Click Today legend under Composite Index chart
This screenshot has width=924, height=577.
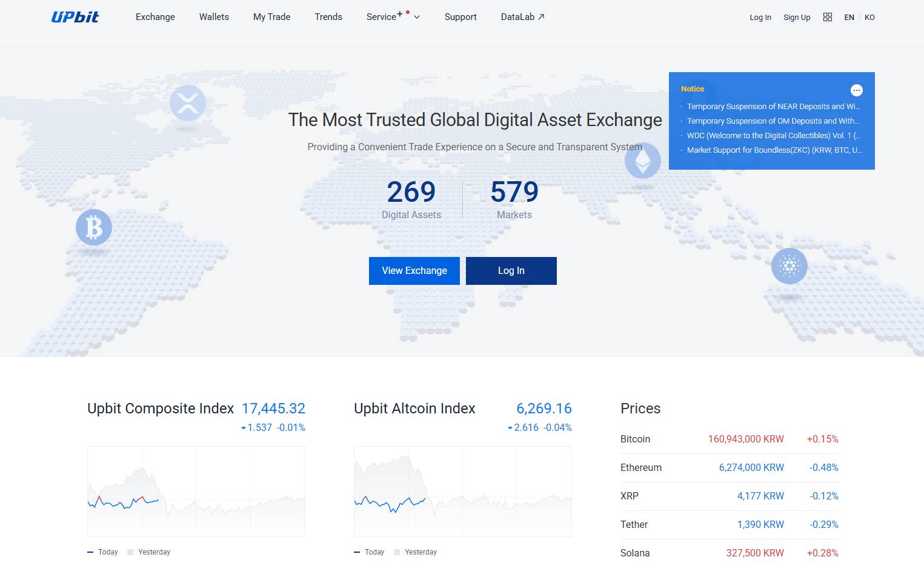(102, 552)
